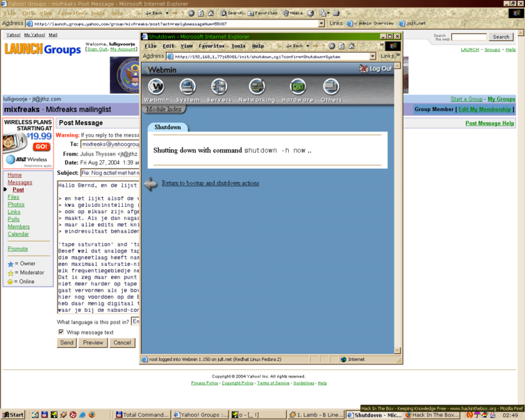Click History icon in Yahoo Groups toolbar
525x420 pixels.
[310, 13]
